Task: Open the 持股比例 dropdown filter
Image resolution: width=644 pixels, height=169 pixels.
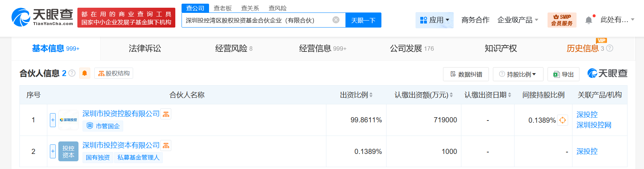Action: coord(517,74)
